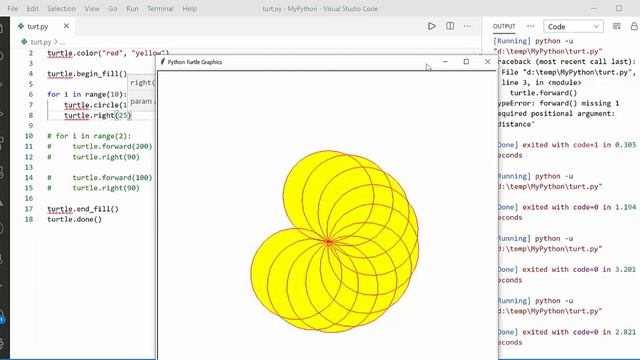Click commented turtle.forward(200) line
This screenshot has height=360, width=640.
[x=100, y=147]
